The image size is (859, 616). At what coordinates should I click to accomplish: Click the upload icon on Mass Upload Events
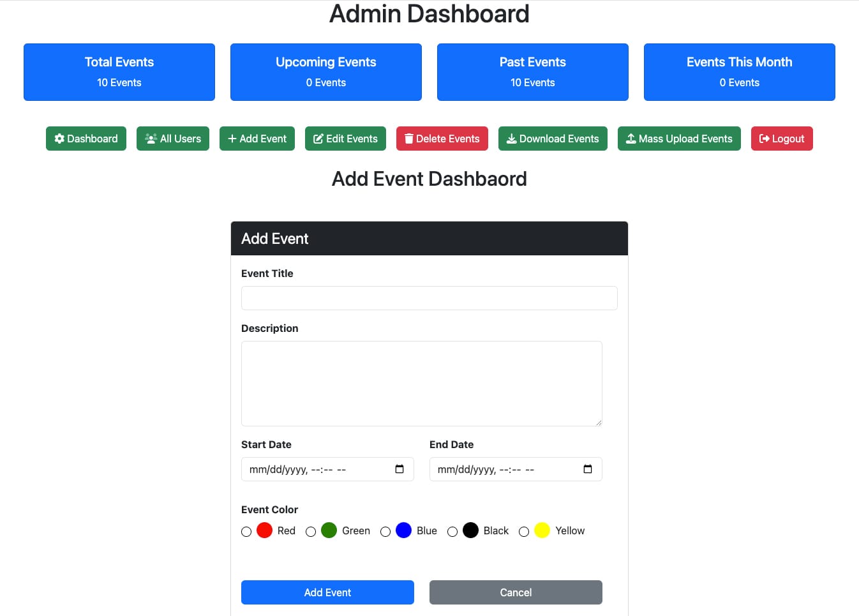[x=631, y=139]
